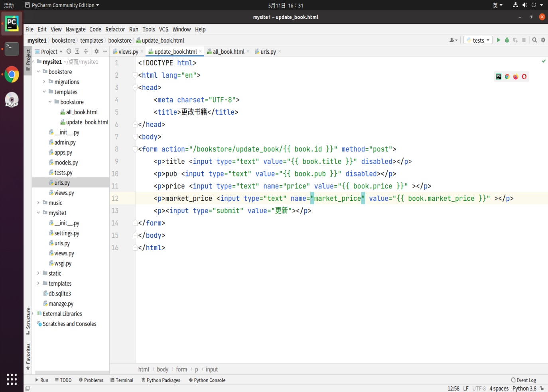The width and height of the screenshot is (548, 392).
Task: Click the UTF-8 encoding in status bar
Action: click(479, 388)
